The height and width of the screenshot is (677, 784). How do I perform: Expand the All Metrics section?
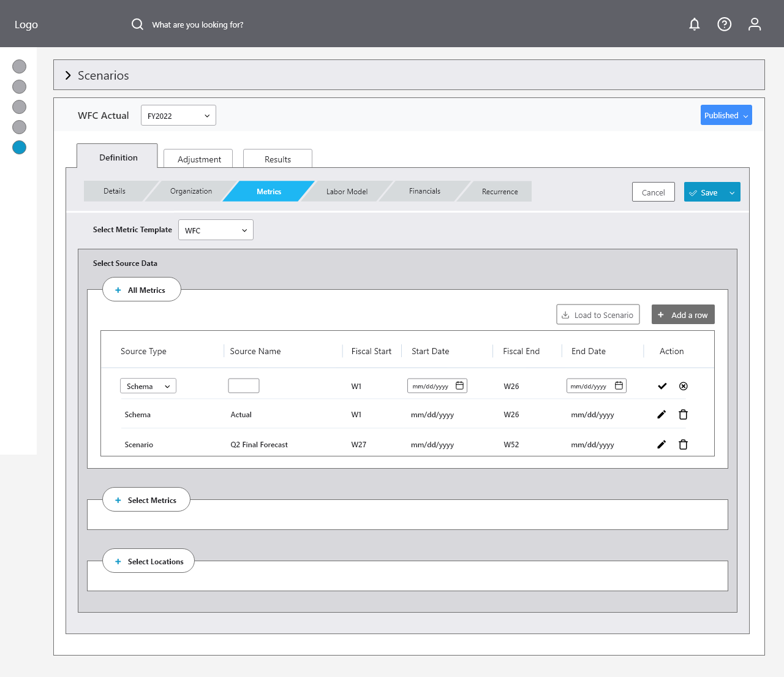coord(141,290)
